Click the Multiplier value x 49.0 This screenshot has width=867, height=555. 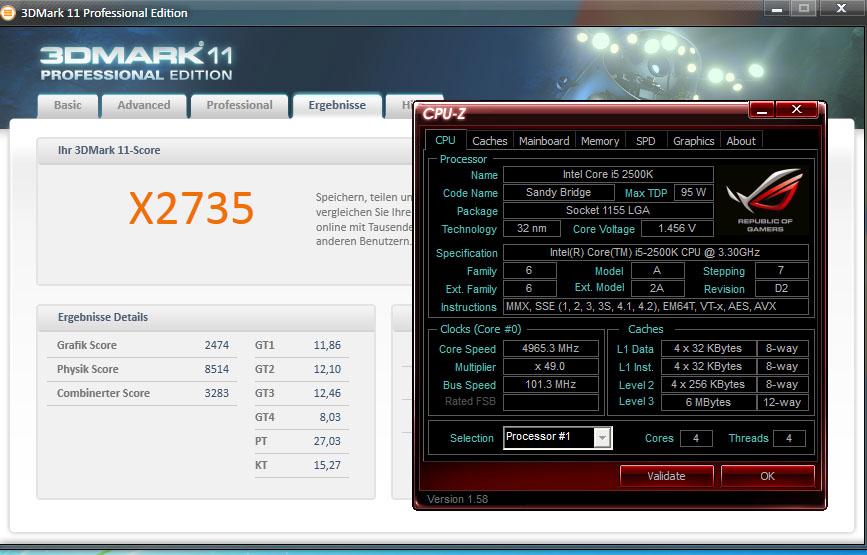pos(551,366)
